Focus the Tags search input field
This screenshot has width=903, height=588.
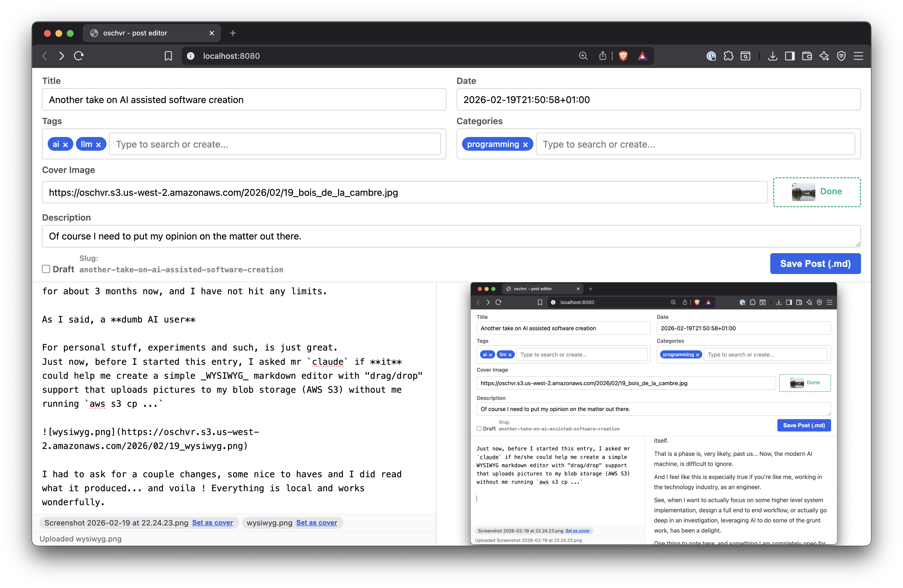(275, 144)
